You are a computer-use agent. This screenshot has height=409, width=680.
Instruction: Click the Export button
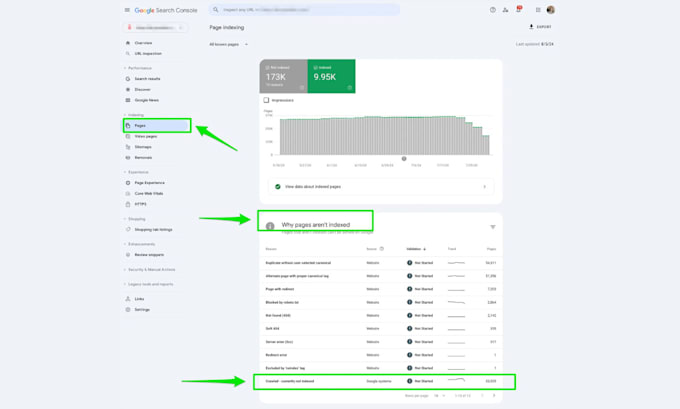coord(540,27)
